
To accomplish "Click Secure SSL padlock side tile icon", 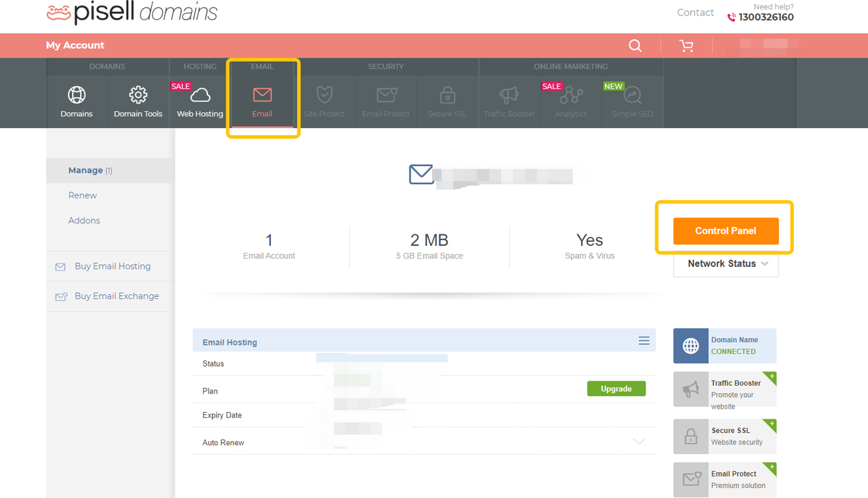I will click(x=691, y=436).
